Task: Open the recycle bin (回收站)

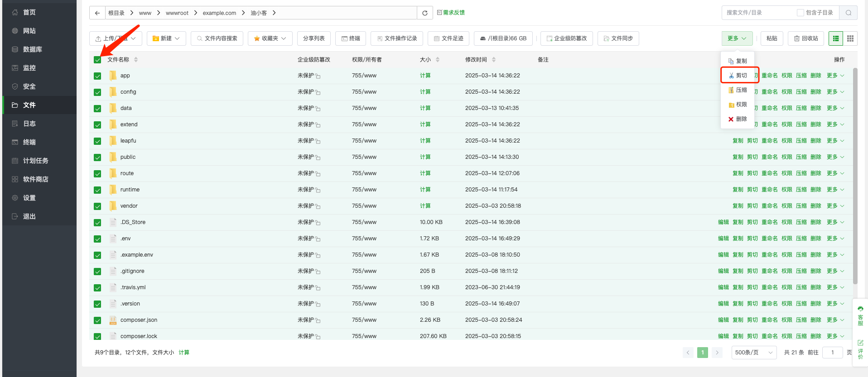Action: pos(806,38)
